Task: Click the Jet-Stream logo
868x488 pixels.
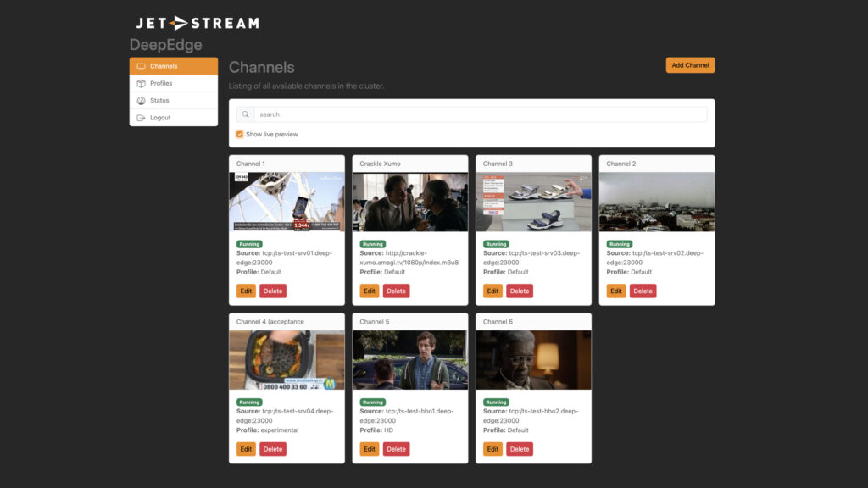Action: 198,23
